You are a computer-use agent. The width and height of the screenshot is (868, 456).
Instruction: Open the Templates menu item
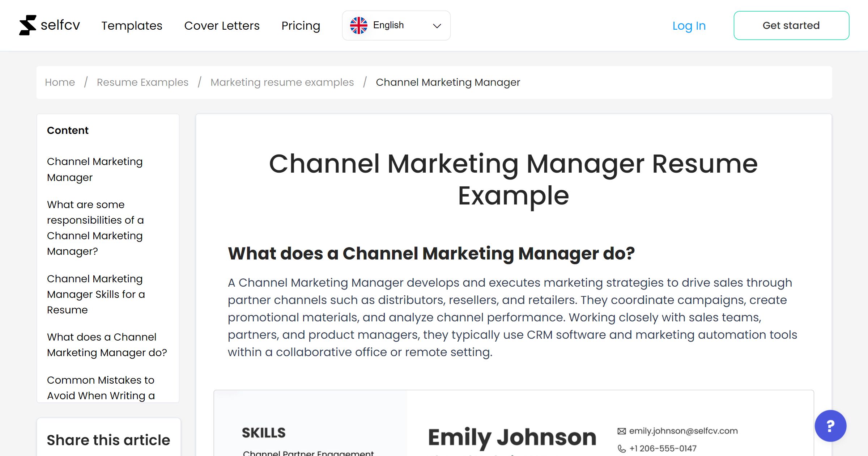click(x=132, y=26)
